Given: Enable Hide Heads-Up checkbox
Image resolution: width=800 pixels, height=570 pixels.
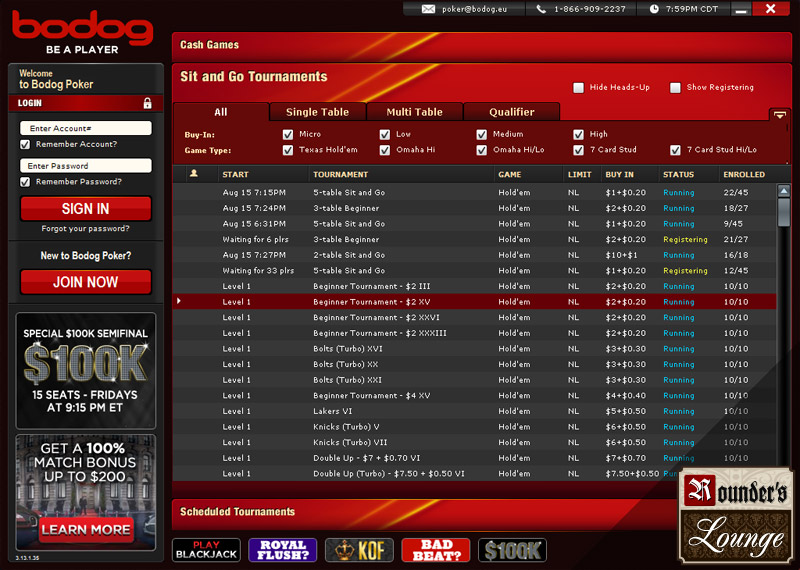Looking at the screenshot, I should 578,88.
